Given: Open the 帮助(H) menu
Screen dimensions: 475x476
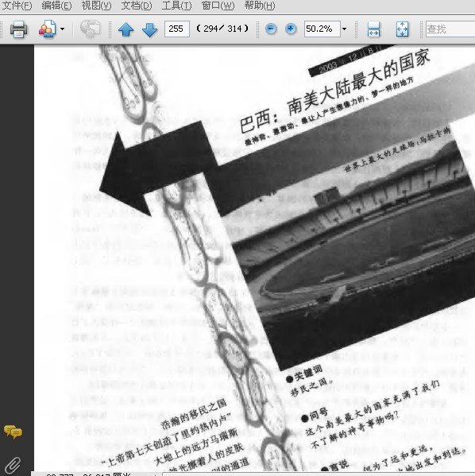Looking at the screenshot, I should [260, 6].
